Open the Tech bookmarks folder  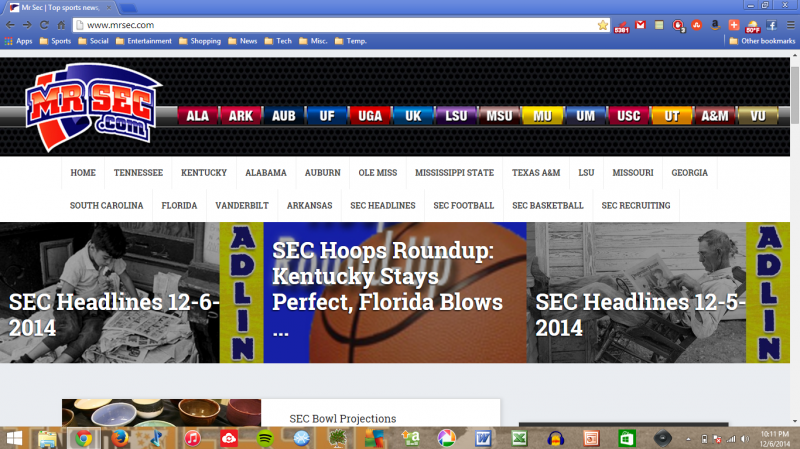click(x=279, y=41)
